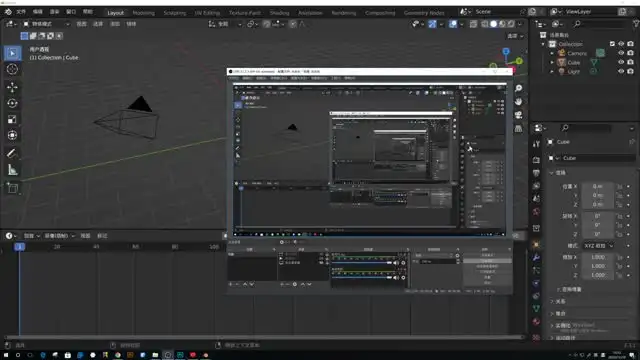The height and width of the screenshot is (360, 640).
Task: Collapse the Collection in outliner
Action: pyautogui.click(x=543, y=44)
